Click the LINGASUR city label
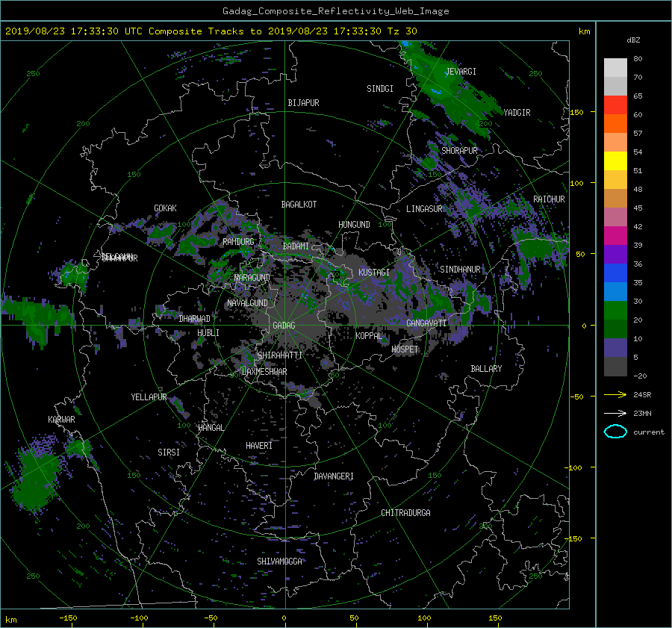 coord(424,209)
